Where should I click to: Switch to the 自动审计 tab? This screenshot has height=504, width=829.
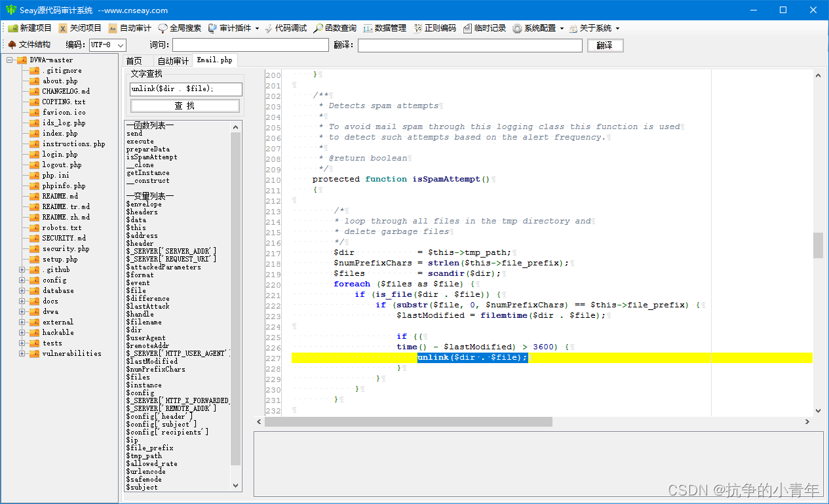(173, 61)
